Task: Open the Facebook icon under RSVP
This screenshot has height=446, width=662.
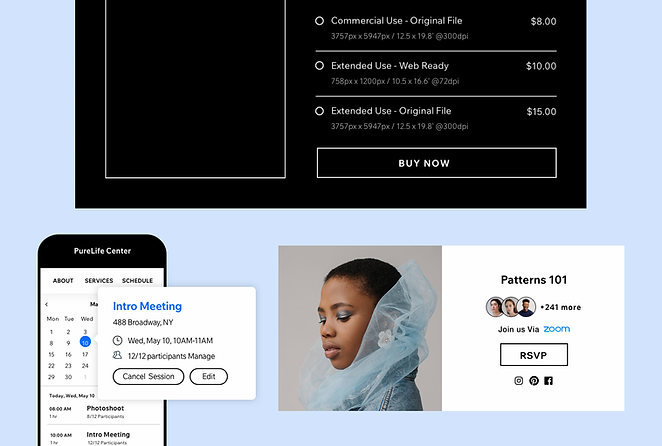Action: click(x=548, y=381)
